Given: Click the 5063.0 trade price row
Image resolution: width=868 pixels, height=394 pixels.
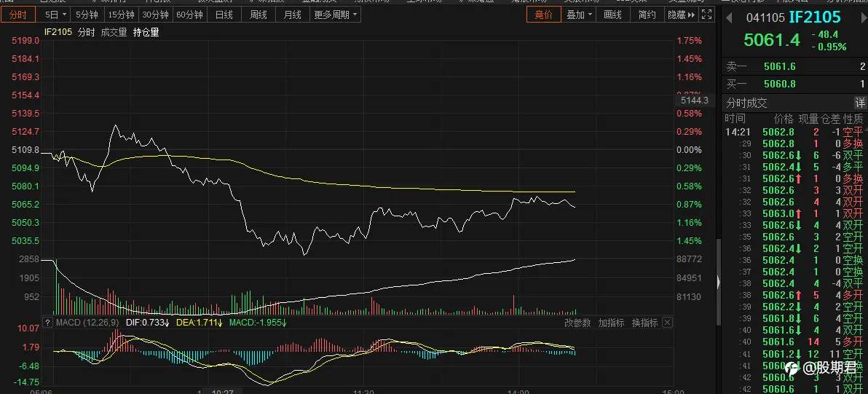Looking at the screenshot, I should pos(794,213).
